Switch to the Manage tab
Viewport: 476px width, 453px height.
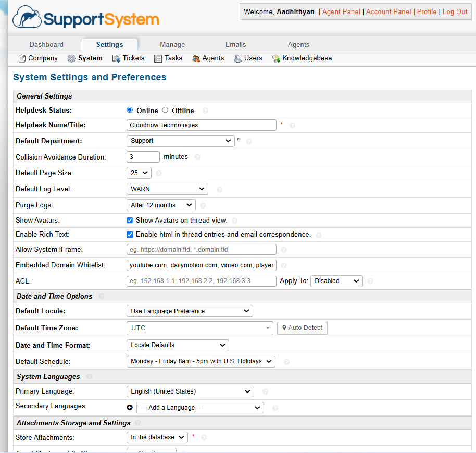tap(172, 44)
